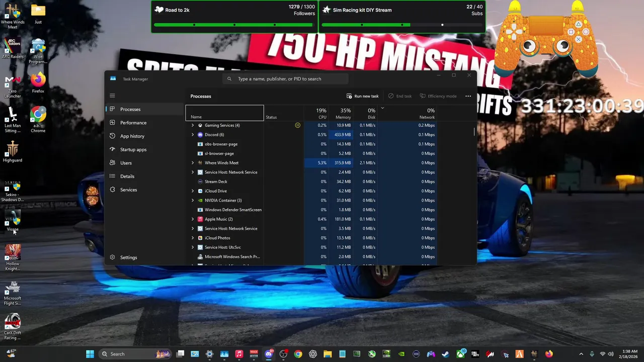
Task: Open column dropdown chevron beside Disk header
Action: (x=382, y=108)
